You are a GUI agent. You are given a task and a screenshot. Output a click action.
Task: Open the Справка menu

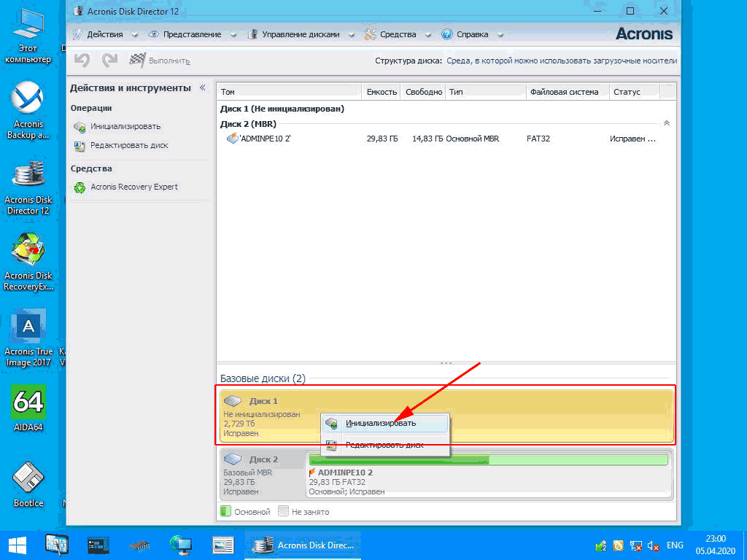[x=472, y=34]
